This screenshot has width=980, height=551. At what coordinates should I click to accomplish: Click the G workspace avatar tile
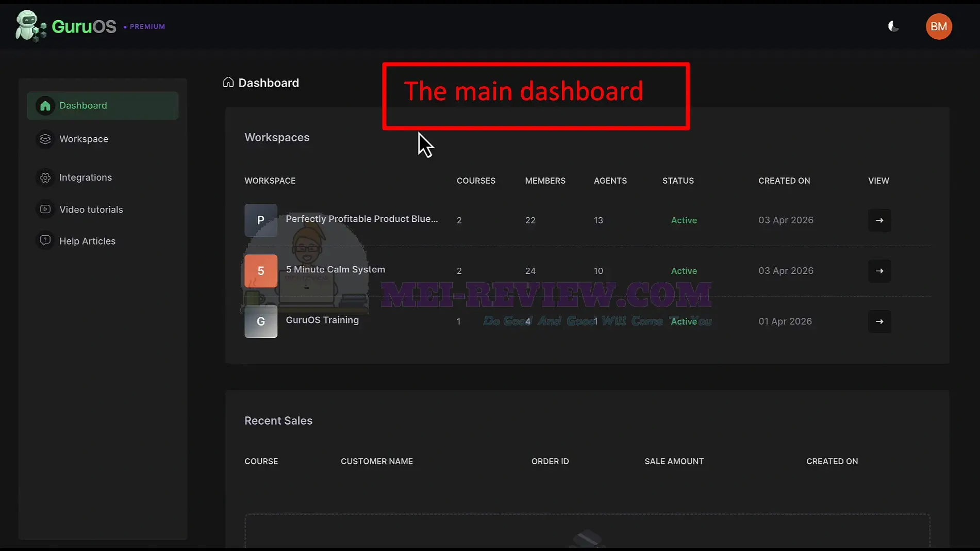coord(261,321)
